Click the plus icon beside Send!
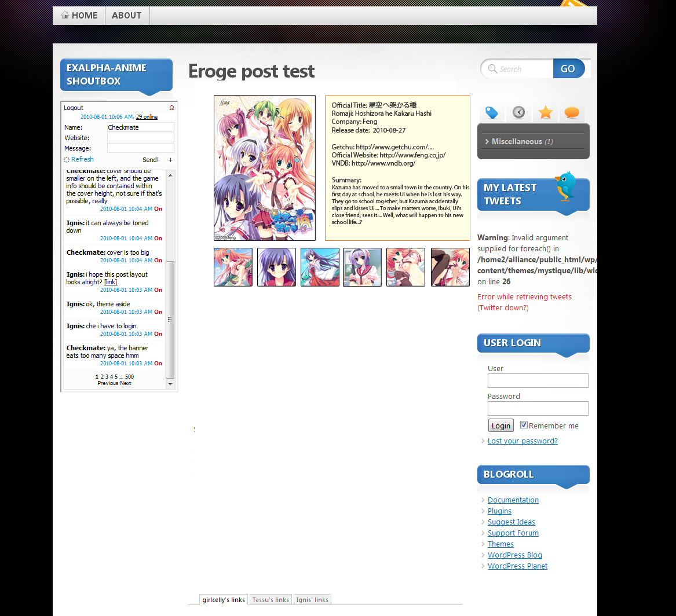The width and height of the screenshot is (676, 616). (170, 160)
